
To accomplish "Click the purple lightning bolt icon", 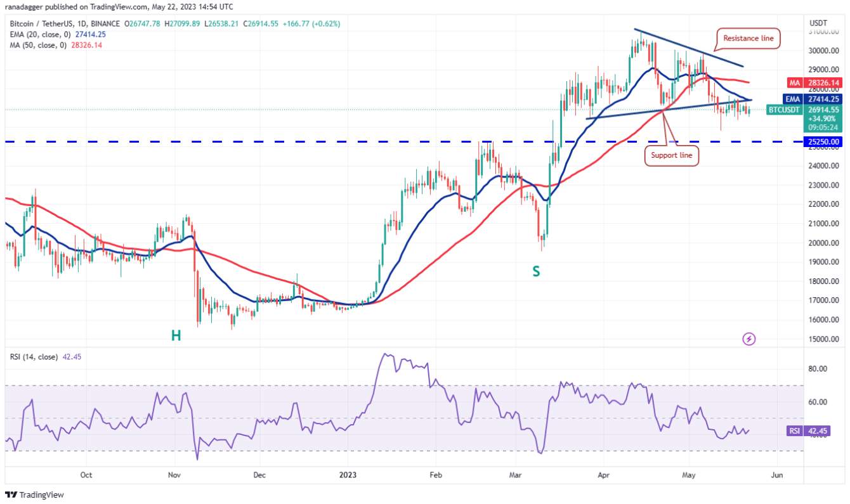I will coord(749,339).
